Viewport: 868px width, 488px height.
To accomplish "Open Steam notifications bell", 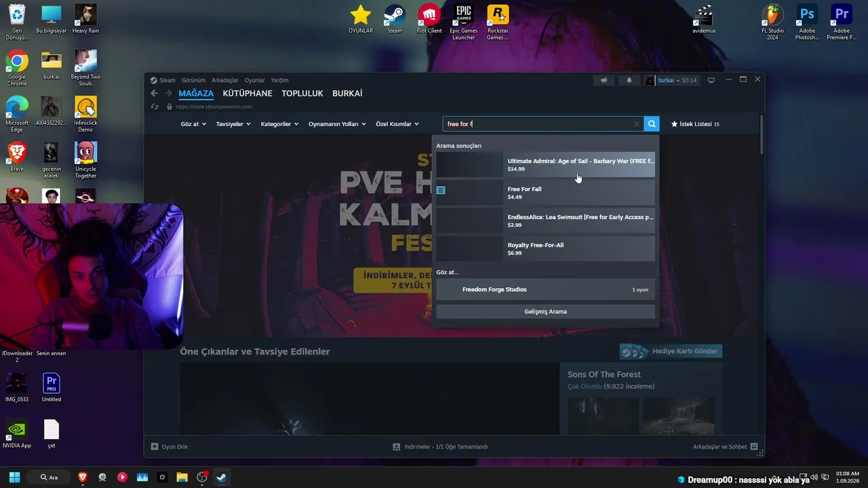I will click(629, 80).
